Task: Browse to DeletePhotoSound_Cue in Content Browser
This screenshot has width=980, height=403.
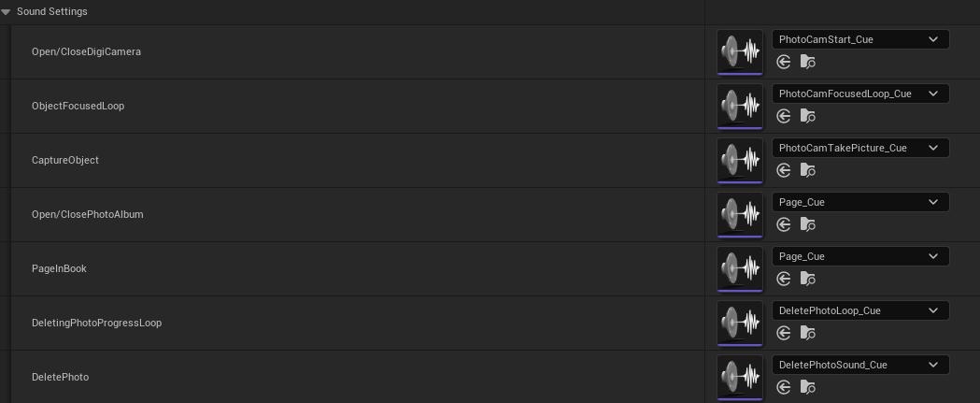Action: [x=808, y=387]
